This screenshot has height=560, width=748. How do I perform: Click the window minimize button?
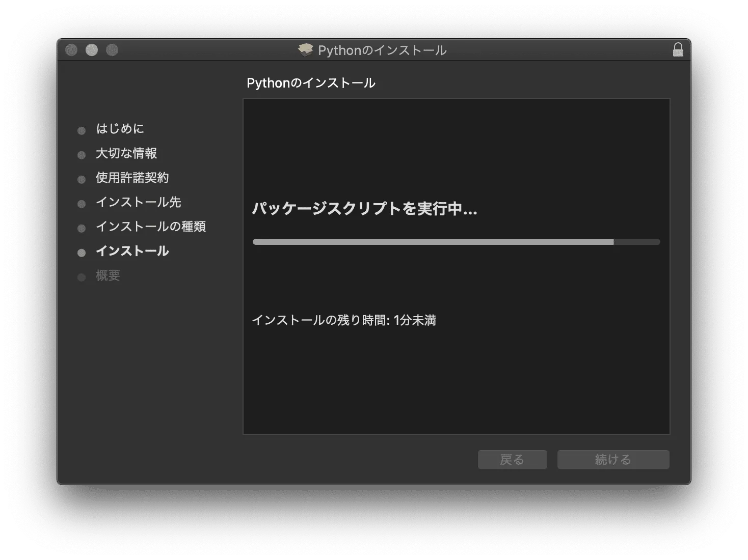92,50
